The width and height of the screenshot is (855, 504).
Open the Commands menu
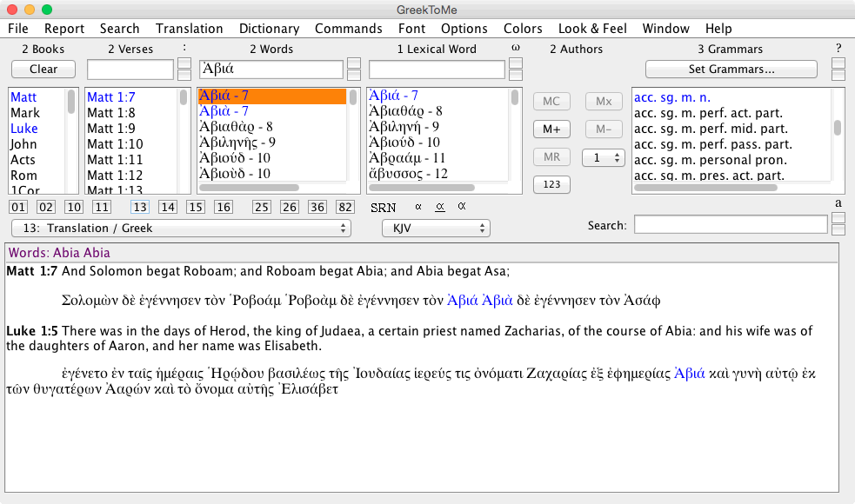348,28
